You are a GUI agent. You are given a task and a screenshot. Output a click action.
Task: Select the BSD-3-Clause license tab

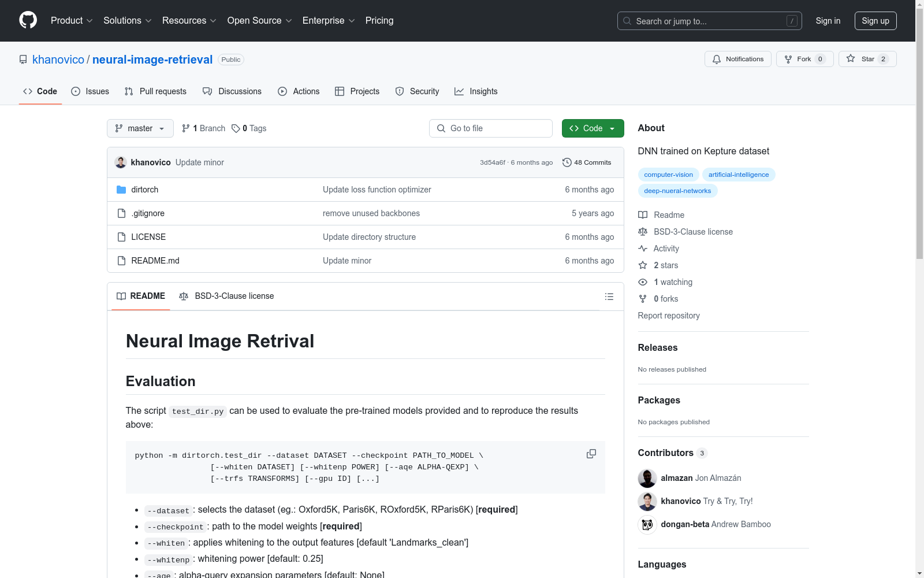tap(226, 296)
